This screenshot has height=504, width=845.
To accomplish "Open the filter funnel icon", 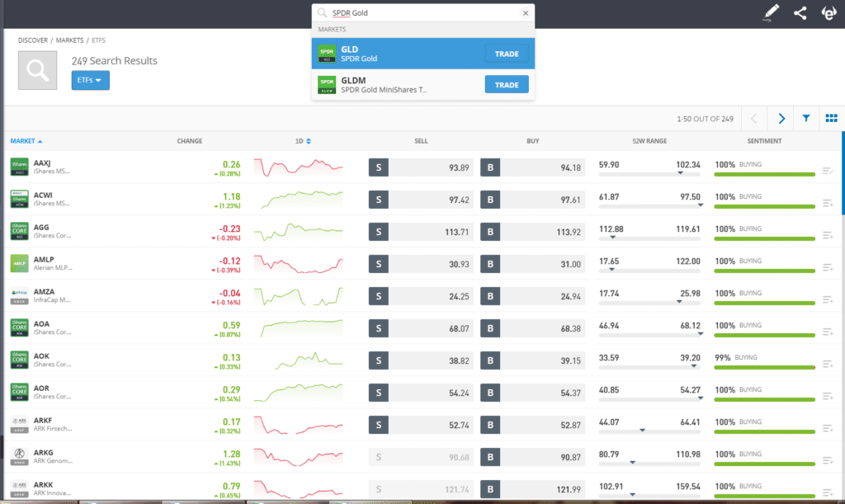I will pyautogui.click(x=806, y=117).
